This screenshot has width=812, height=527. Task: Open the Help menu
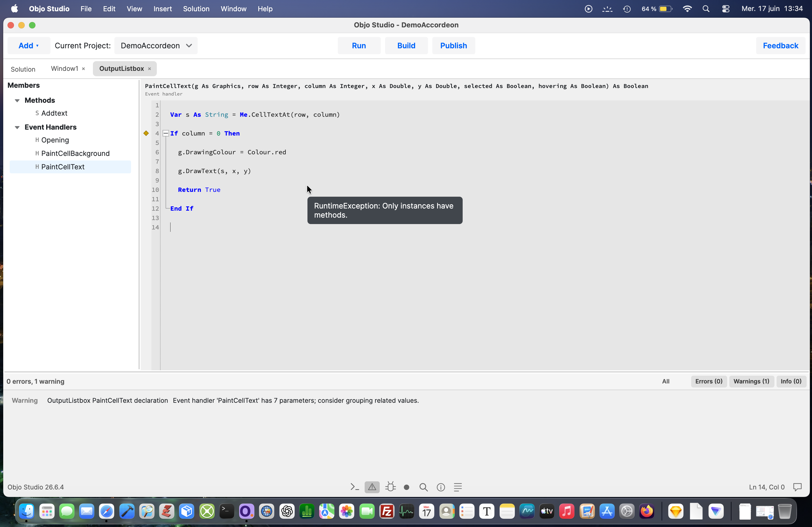265,9
